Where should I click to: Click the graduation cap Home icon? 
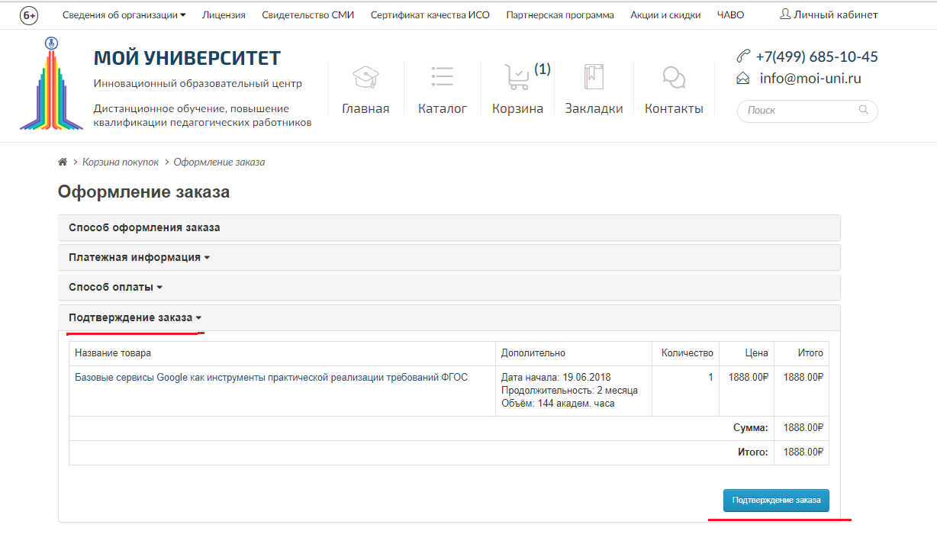[365, 77]
